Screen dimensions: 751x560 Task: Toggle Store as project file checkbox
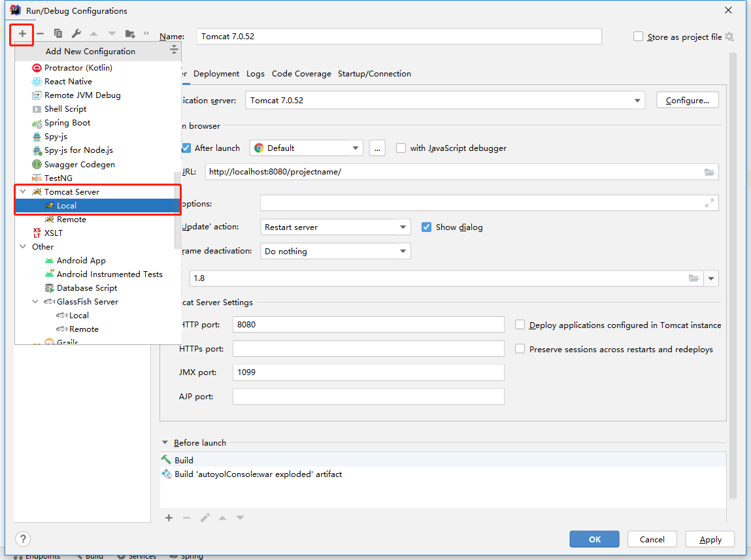638,37
